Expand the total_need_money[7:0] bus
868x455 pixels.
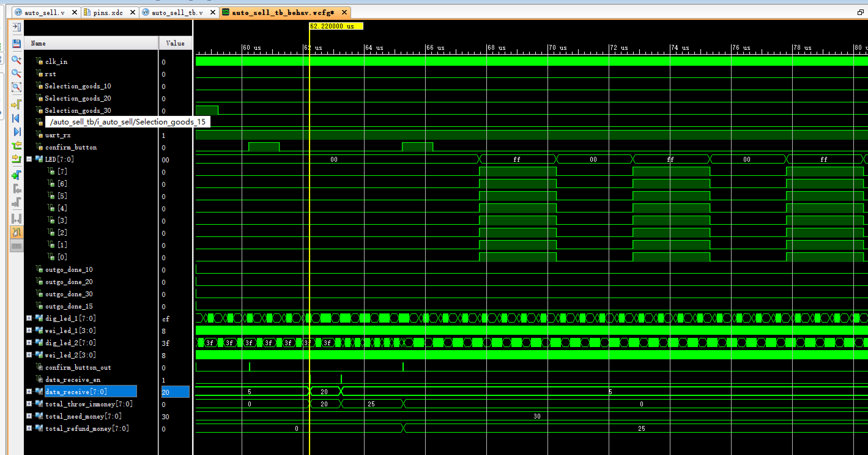click(29, 416)
